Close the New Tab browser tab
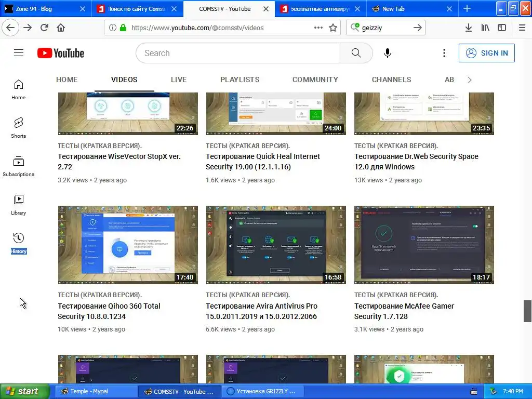Image resolution: width=532 pixels, height=399 pixels. [x=449, y=9]
